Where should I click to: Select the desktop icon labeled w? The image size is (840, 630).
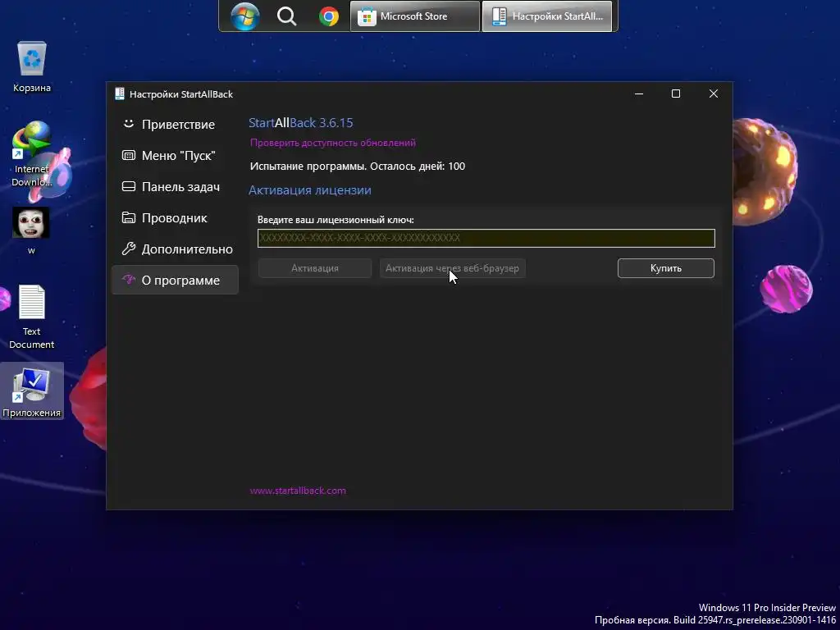[31, 231]
